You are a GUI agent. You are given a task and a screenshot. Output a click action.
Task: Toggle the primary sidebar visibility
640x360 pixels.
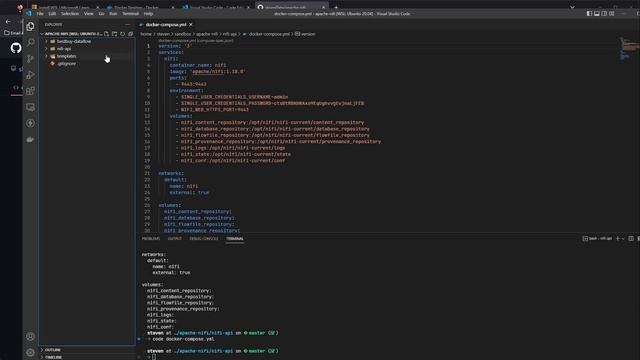coord(589,13)
